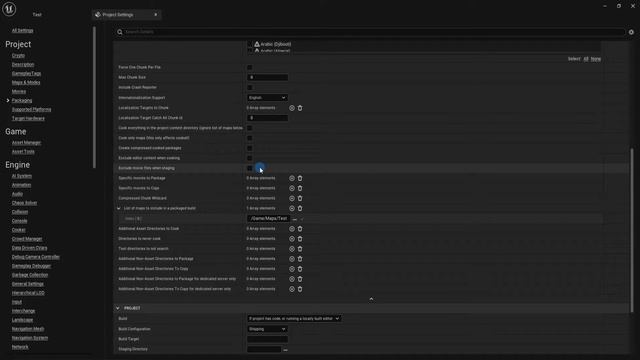This screenshot has height=360, width=640.
Task: Open Asset Manager settings
Action: 26,143
